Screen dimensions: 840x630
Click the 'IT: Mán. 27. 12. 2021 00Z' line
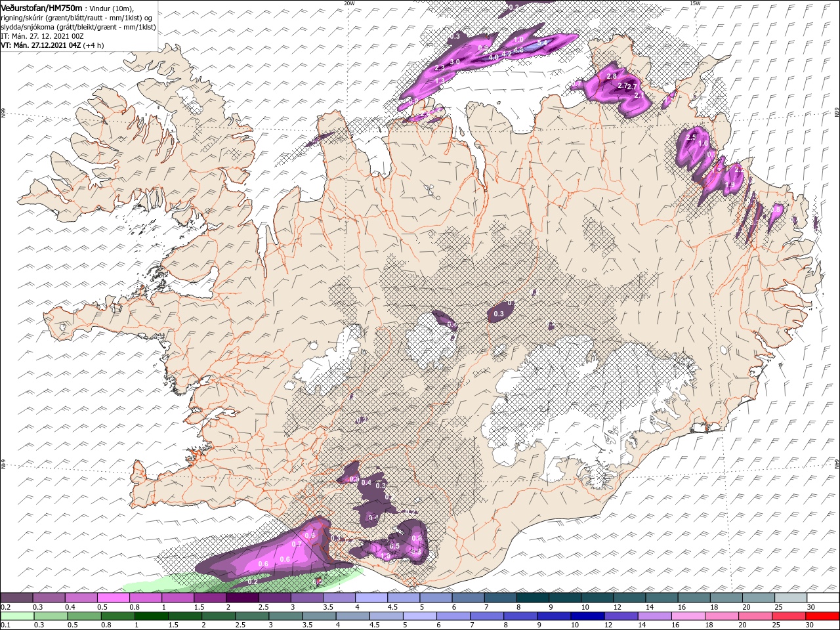pyautogui.click(x=43, y=37)
